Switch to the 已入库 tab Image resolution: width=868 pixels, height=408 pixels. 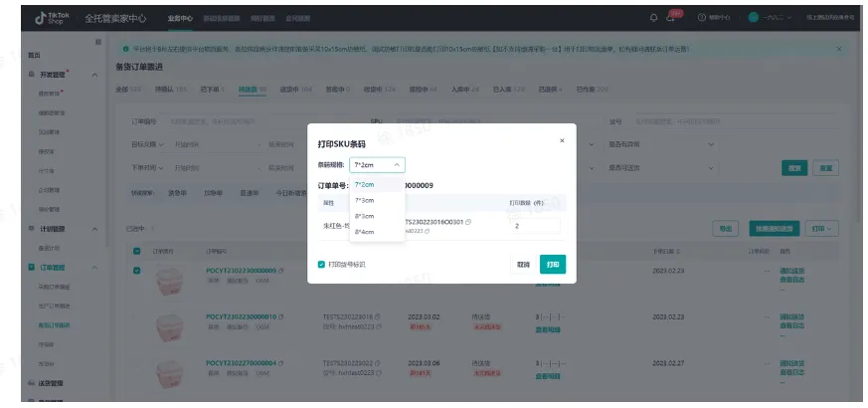(508, 90)
